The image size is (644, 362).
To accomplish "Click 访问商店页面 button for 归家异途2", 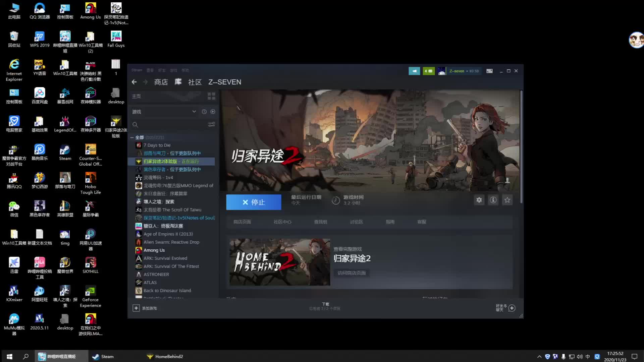I will [x=352, y=273].
